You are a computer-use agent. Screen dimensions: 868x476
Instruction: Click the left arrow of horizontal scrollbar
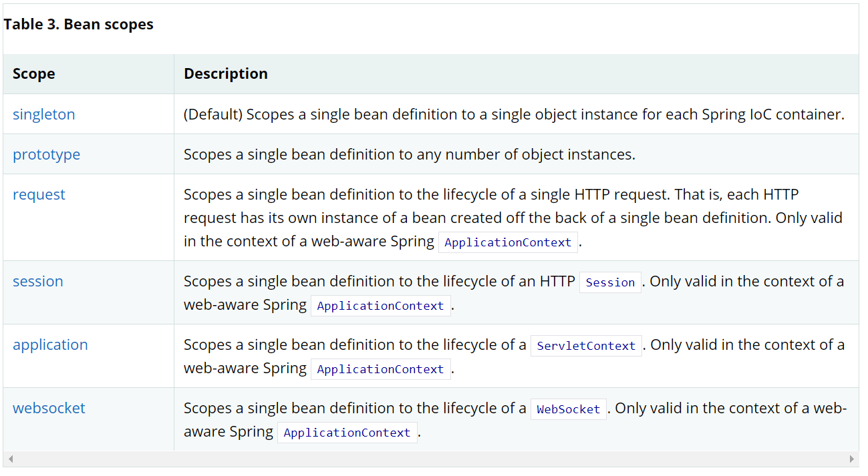(11, 459)
